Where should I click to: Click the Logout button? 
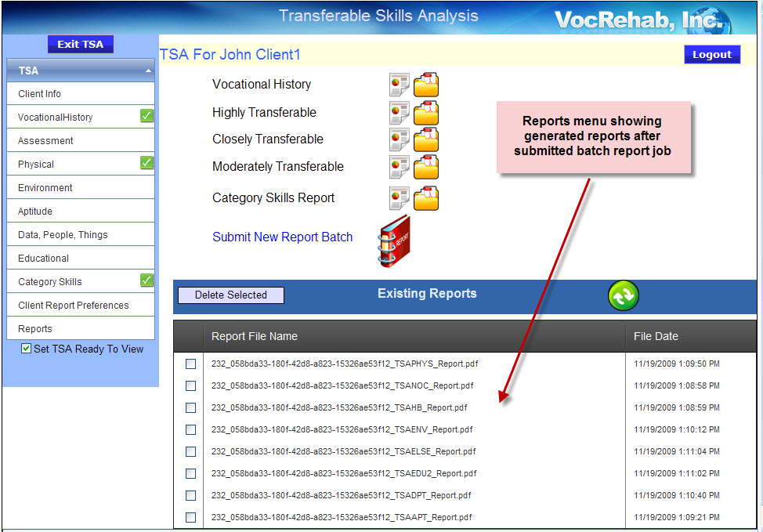(711, 55)
